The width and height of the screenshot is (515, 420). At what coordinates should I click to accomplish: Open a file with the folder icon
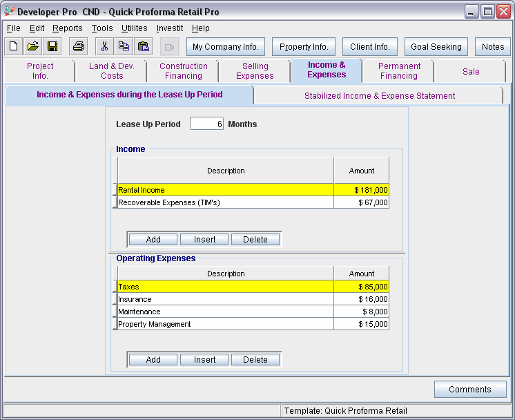click(x=33, y=46)
